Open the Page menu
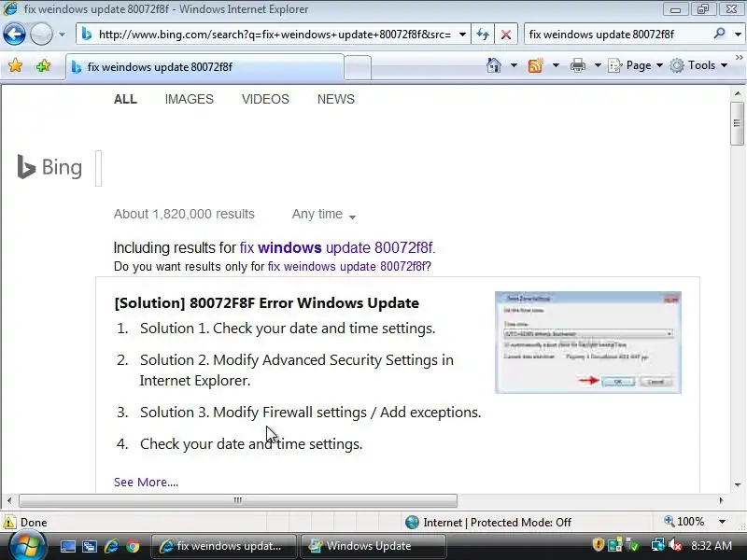Screen dimensions: 747x560 pos(636,65)
